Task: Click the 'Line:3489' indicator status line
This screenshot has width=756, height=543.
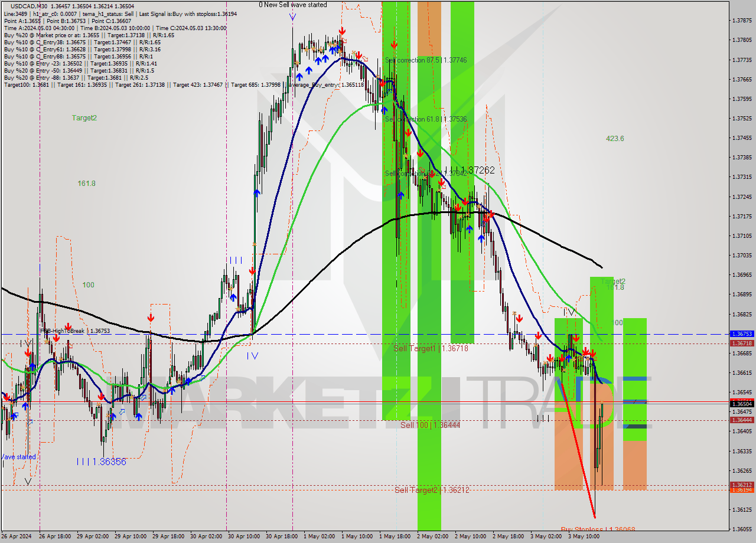Action: (120, 14)
